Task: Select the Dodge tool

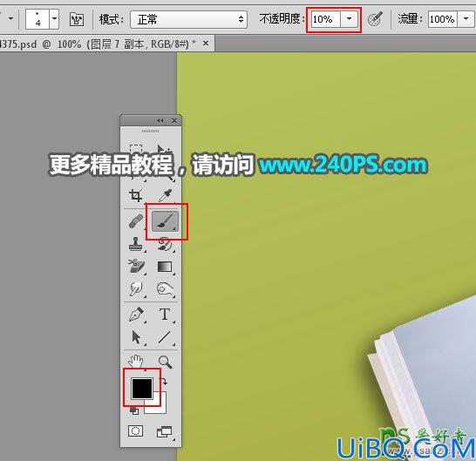Action: click(x=165, y=288)
